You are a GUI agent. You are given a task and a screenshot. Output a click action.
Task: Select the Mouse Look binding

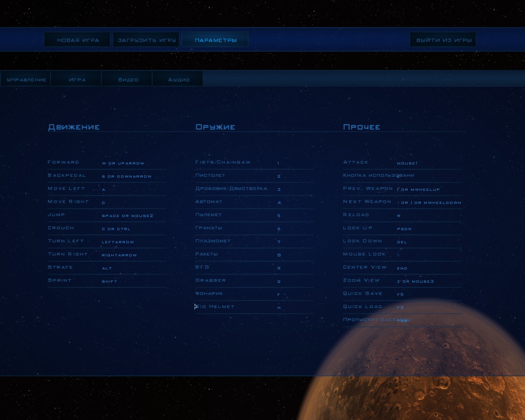point(402,255)
